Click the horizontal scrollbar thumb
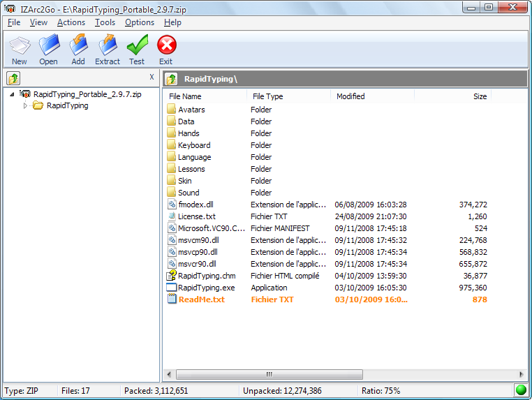 pyautogui.click(x=269, y=375)
